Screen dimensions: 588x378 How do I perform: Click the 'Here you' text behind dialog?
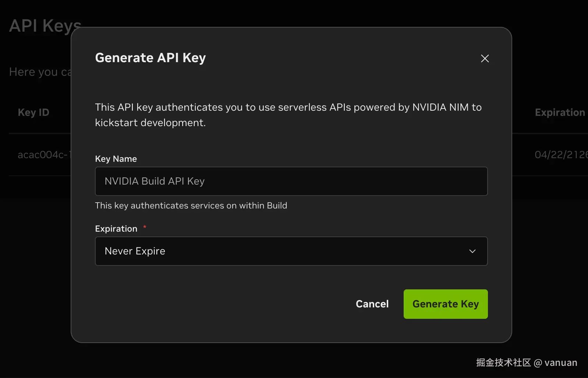coord(33,72)
